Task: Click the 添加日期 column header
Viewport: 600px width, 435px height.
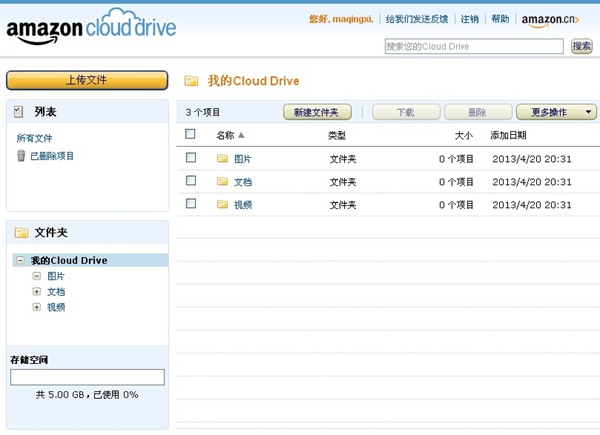Action: tap(509, 135)
